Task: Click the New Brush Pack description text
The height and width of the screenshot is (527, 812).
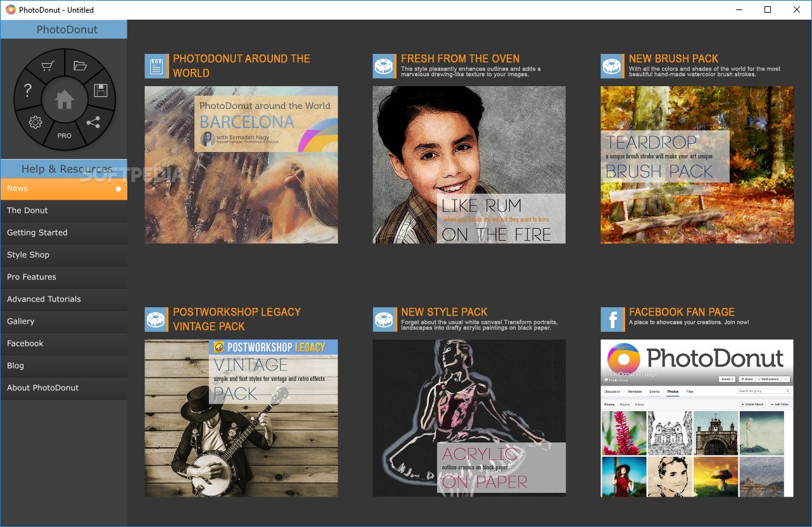Action: [x=704, y=72]
